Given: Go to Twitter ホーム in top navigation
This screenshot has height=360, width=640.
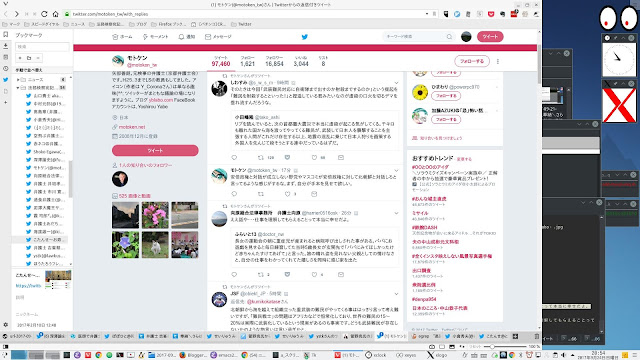Looking at the screenshot, I should tap(122, 37).
